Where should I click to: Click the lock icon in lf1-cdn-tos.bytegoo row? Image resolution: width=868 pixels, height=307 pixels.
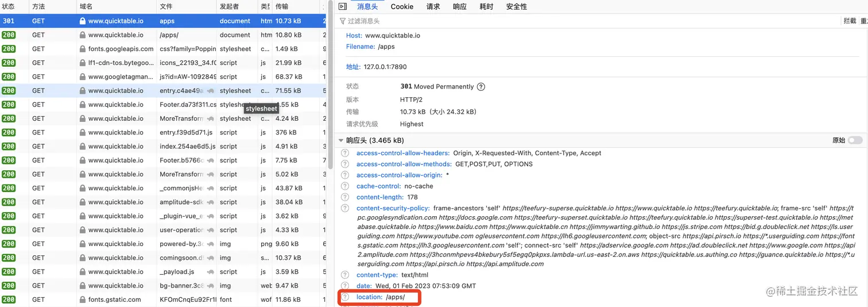(x=83, y=63)
